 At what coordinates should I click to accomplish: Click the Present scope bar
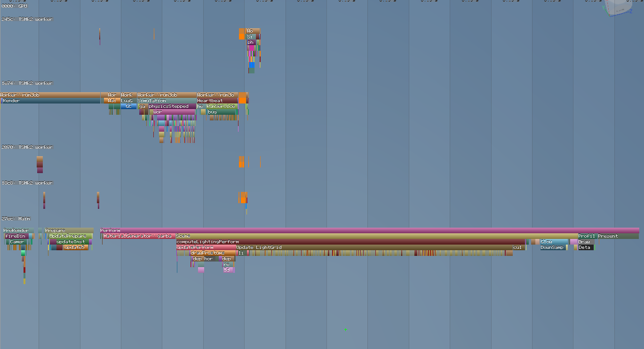pos(618,236)
